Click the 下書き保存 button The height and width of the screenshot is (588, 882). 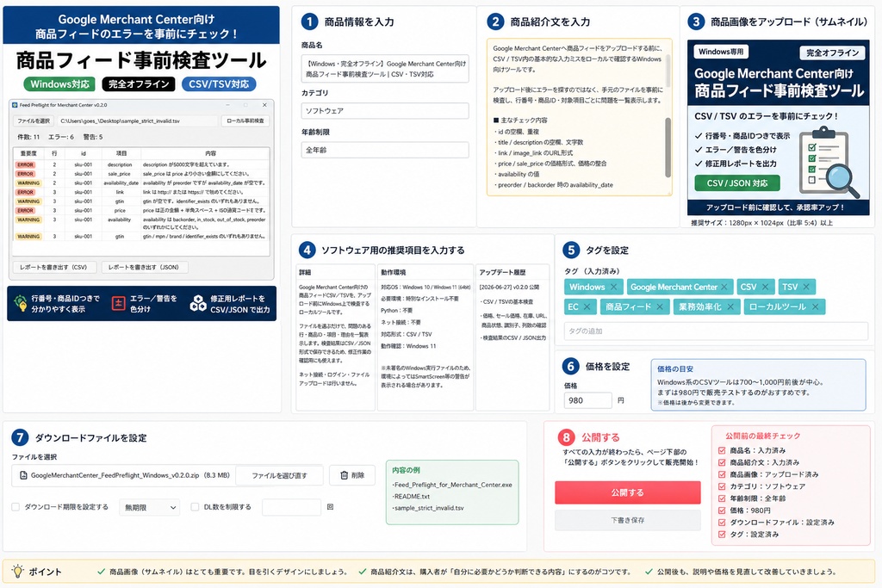(x=628, y=521)
